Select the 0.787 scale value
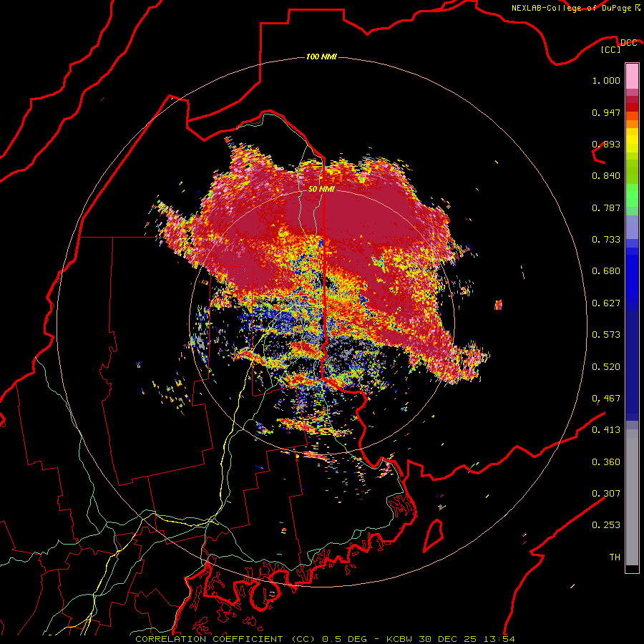644x644 pixels. pos(606,208)
